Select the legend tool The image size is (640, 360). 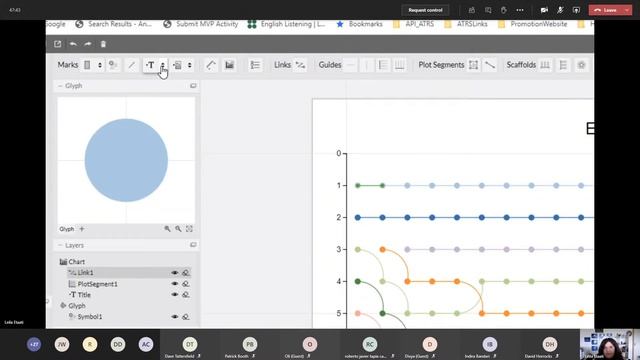click(x=255, y=65)
